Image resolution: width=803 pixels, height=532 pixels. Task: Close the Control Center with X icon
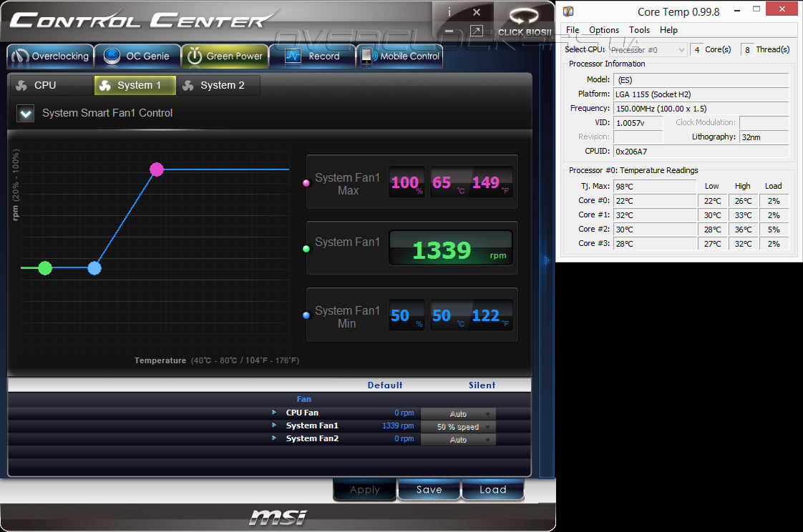(477, 11)
